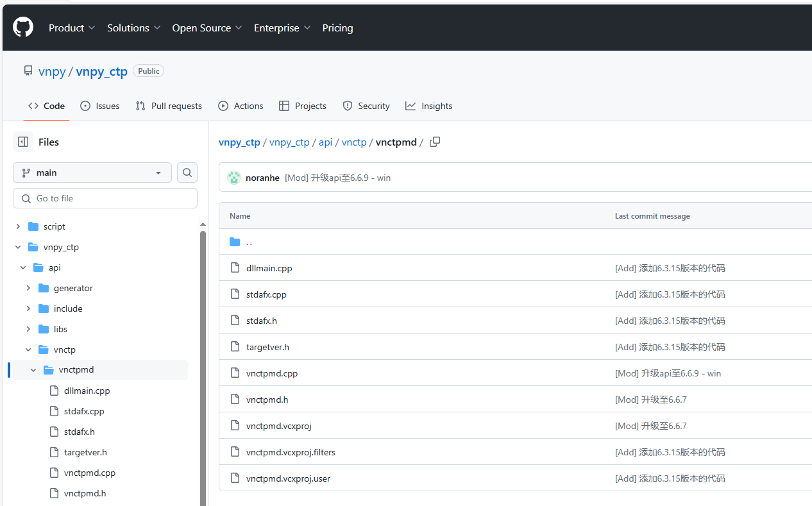Click noranhe's avatar image
Screen dimensions: 812x506
click(234, 178)
